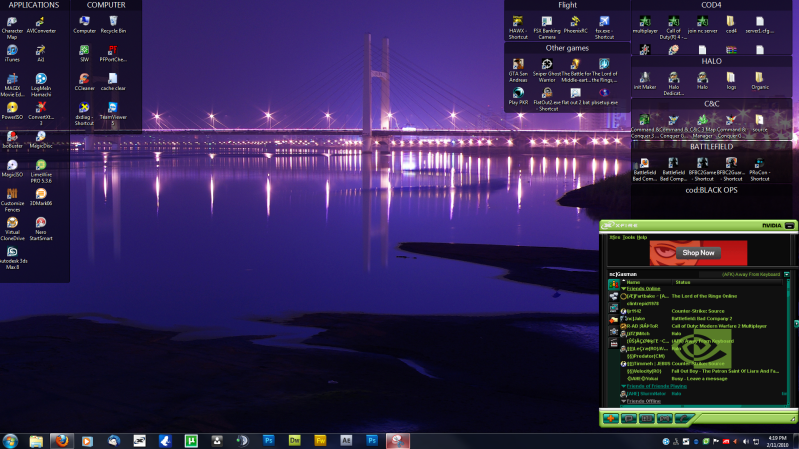Launch C&C 3 Map Manager shortcut
799x449 pixels.
click(x=702, y=126)
